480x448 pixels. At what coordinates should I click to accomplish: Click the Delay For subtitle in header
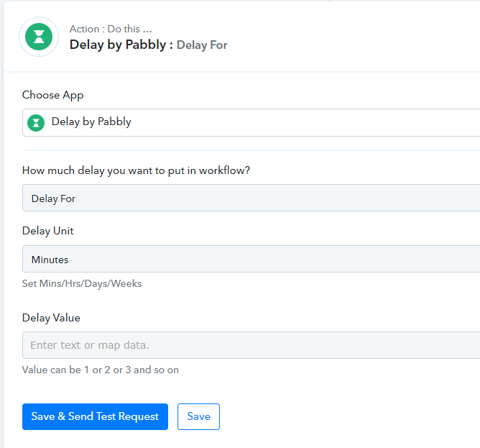coord(202,45)
